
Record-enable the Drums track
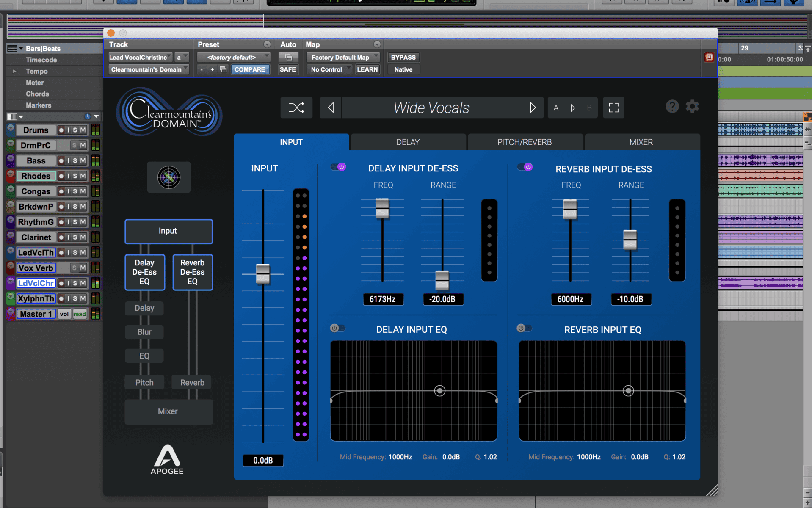[61, 130]
